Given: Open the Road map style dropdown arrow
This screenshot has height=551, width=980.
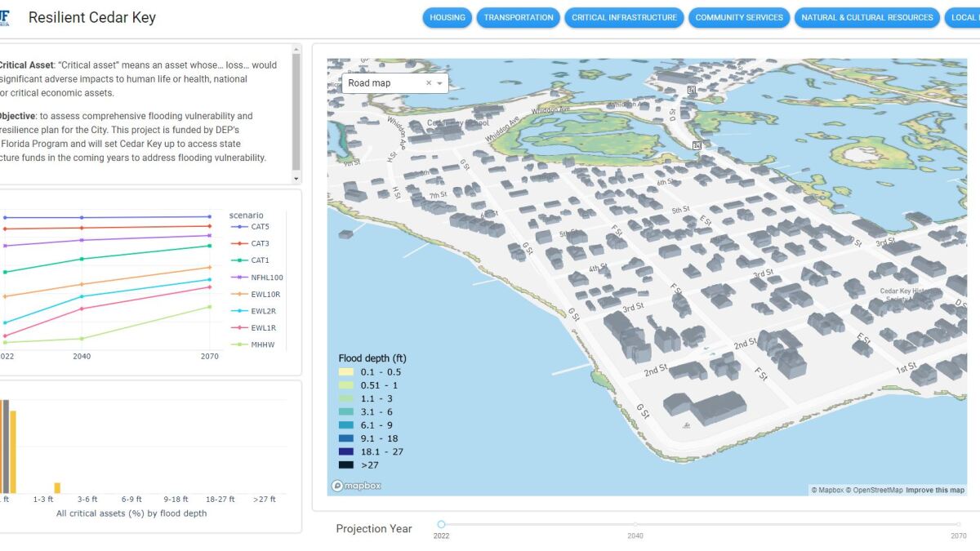Looking at the screenshot, I should 440,83.
